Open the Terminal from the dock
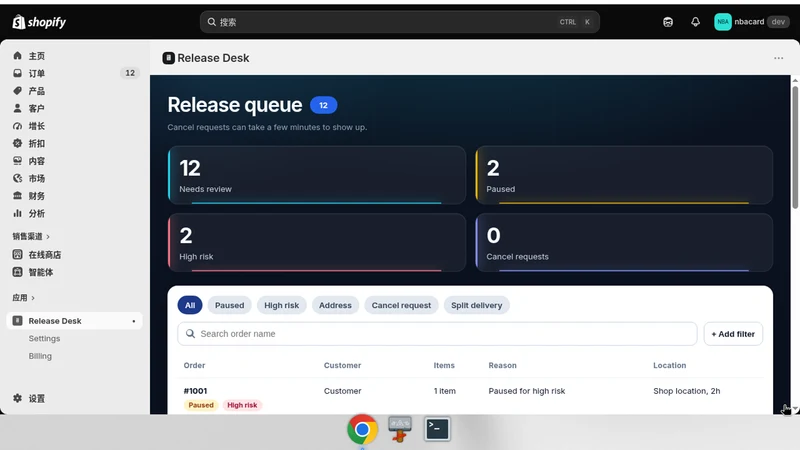This screenshot has height=450, width=800. [437, 429]
